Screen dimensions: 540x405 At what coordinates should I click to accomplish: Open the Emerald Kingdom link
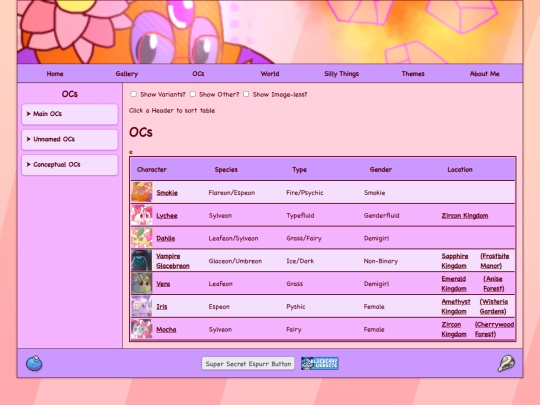pos(454,283)
